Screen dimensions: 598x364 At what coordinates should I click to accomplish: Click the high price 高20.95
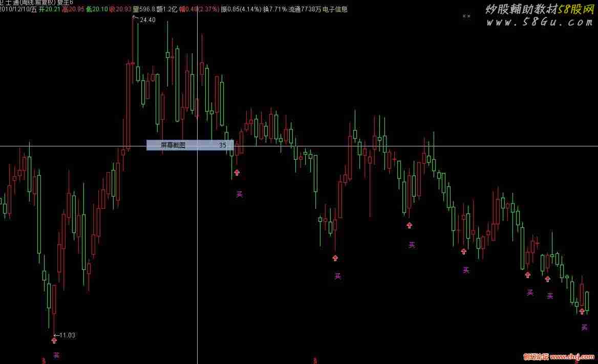pos(73,9)
